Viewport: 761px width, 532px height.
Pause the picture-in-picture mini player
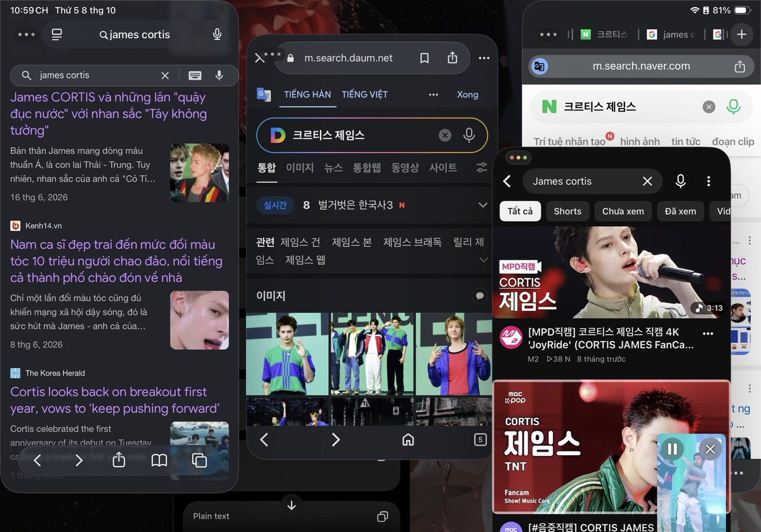(x=672, y=449)
